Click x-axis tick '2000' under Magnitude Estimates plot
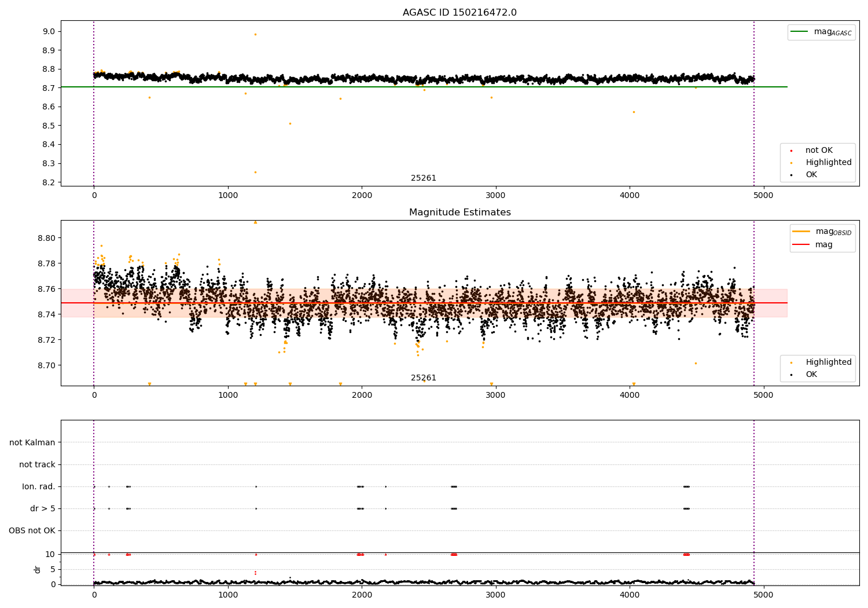The width and height of the screenshot is (868, 608). 362,395
